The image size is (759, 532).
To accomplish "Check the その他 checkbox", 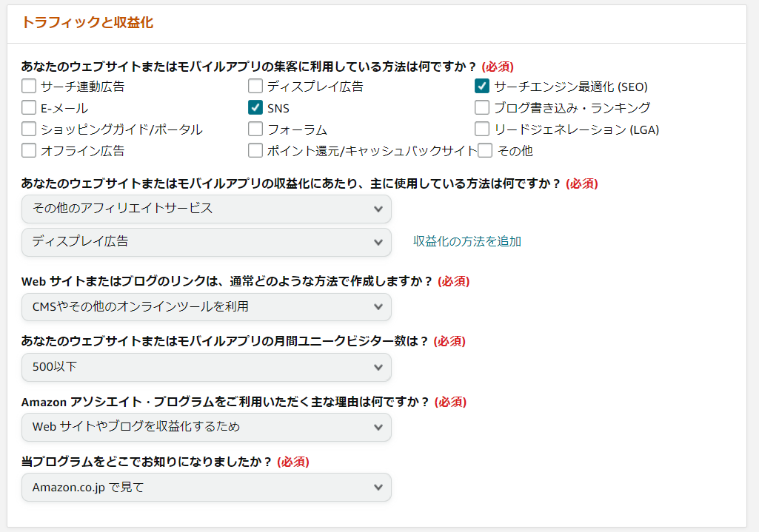I will click(x=485, y=151).
